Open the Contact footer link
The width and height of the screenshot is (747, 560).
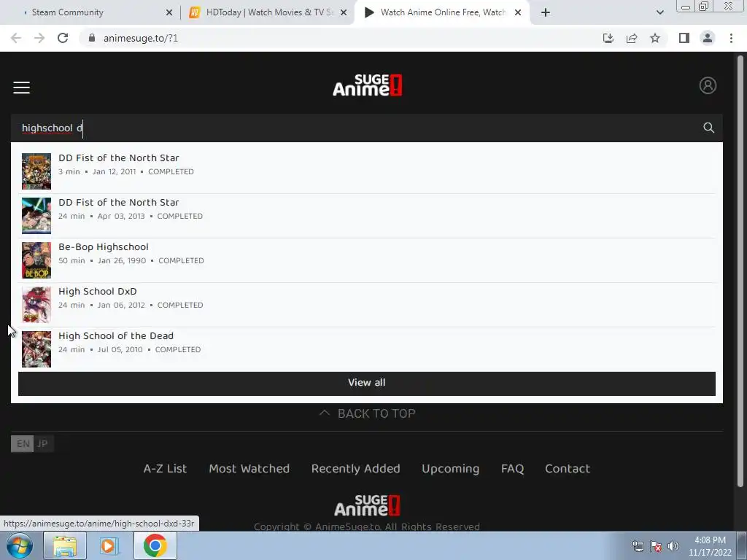568,469
